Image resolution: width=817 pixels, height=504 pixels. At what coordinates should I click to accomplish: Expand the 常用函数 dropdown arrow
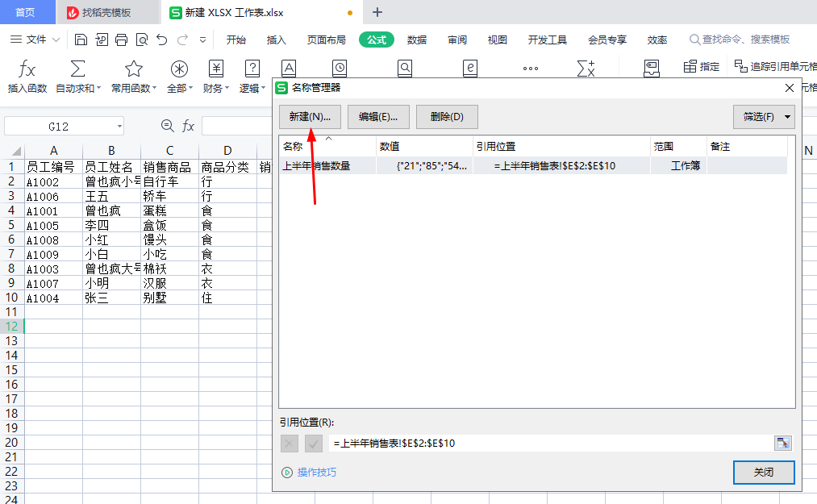pyautogui.click(x=154, y=88)
